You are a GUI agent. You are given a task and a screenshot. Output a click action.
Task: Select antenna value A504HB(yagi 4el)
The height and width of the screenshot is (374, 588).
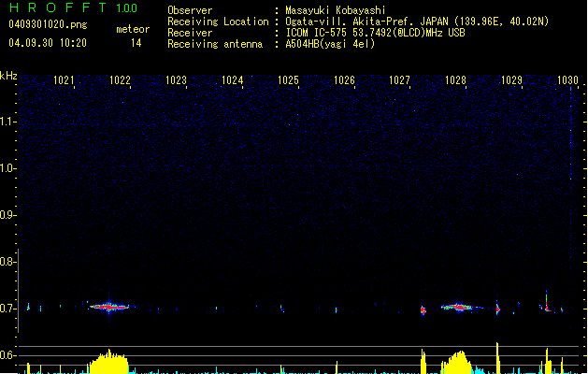tap(330, 44)
